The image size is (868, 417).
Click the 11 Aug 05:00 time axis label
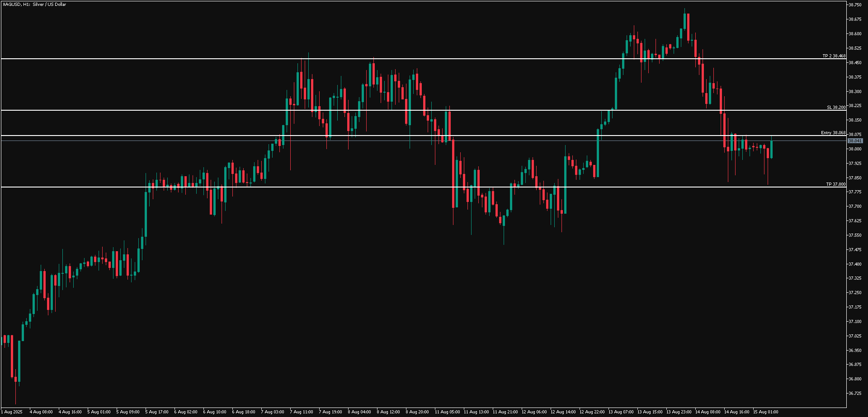[447, 412]
